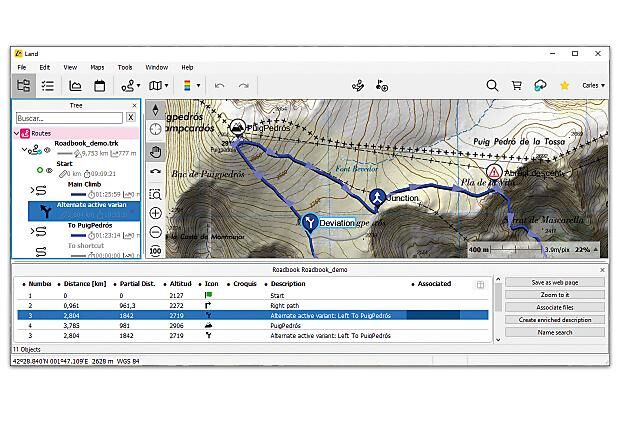620x424 pixels.
Task: Expand the Main Climb tree node
Action: click(32, 190)
